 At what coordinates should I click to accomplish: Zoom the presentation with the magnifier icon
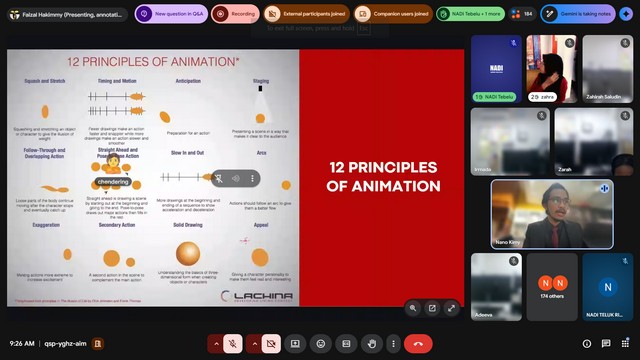pos(413,308)
